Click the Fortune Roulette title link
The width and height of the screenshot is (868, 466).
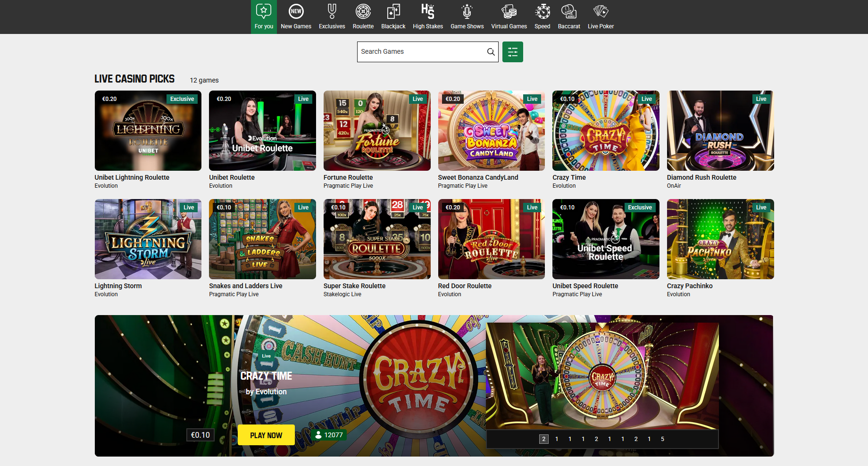348,177
